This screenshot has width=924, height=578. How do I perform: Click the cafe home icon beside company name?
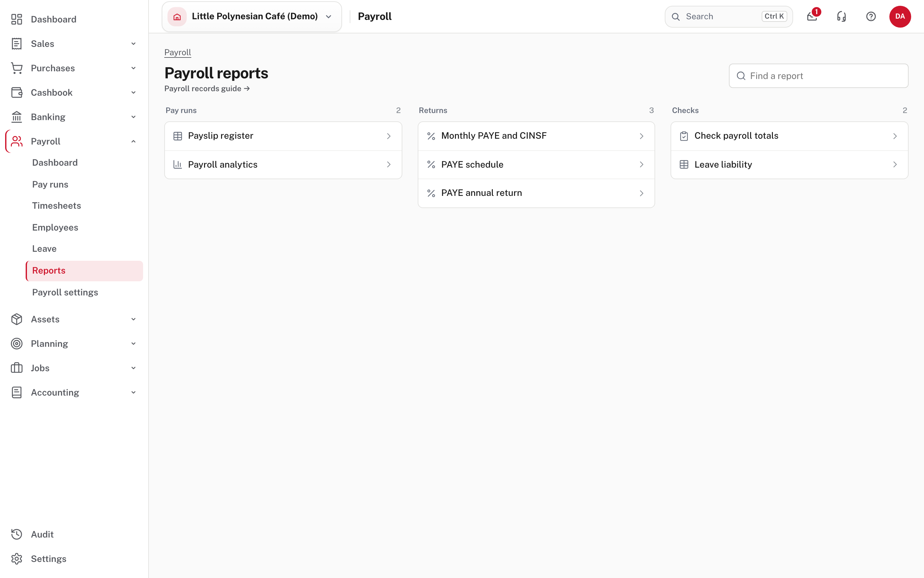click(x=177, y=16)
